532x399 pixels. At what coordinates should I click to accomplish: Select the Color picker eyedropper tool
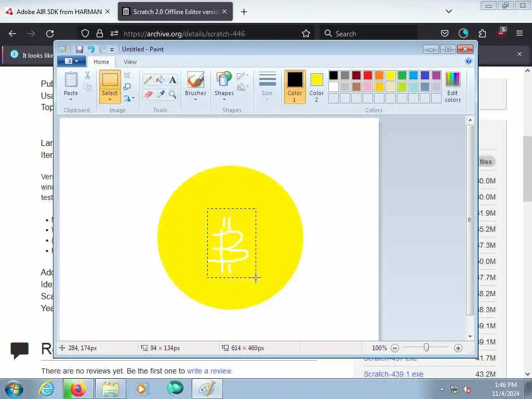point(161,94)
